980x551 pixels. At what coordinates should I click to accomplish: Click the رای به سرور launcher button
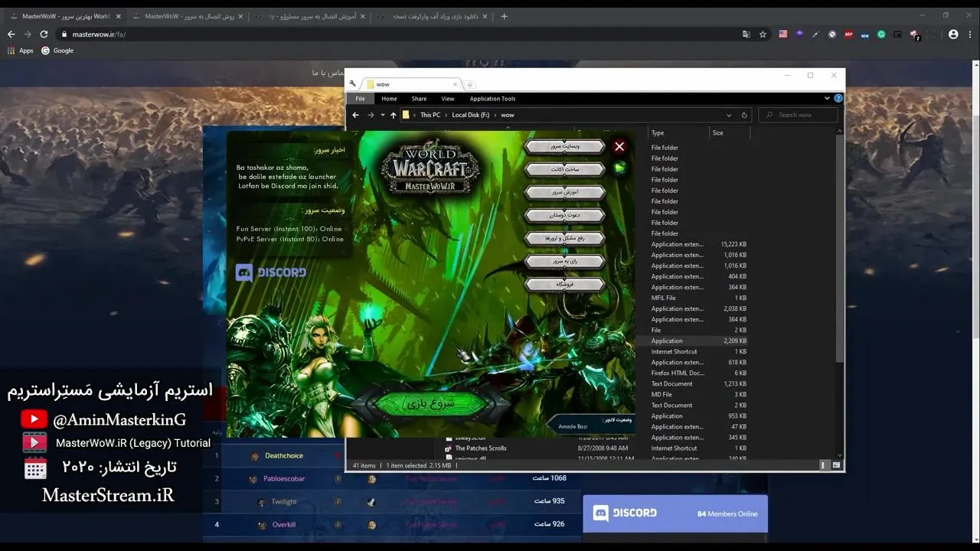pos(565,261)
